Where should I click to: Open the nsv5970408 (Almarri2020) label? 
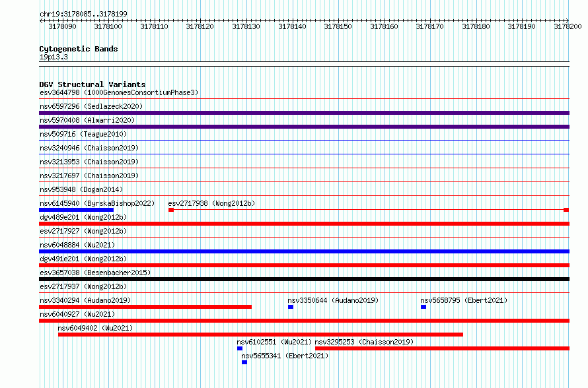pos(87,120)
